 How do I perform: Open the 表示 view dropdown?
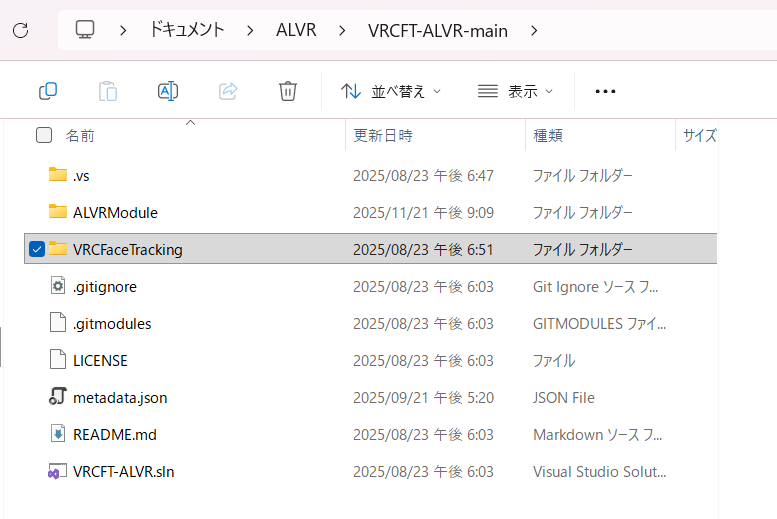pos(515,91)
